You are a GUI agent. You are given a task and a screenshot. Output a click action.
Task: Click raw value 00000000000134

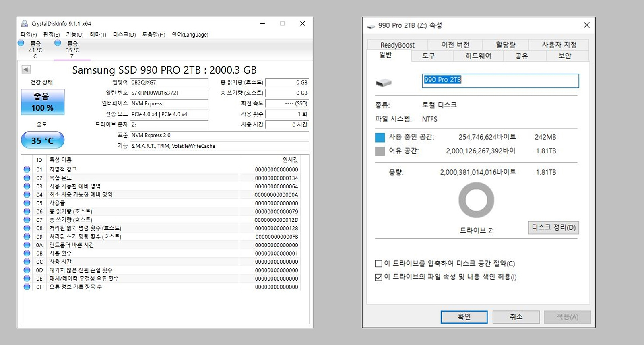point(277,178)
